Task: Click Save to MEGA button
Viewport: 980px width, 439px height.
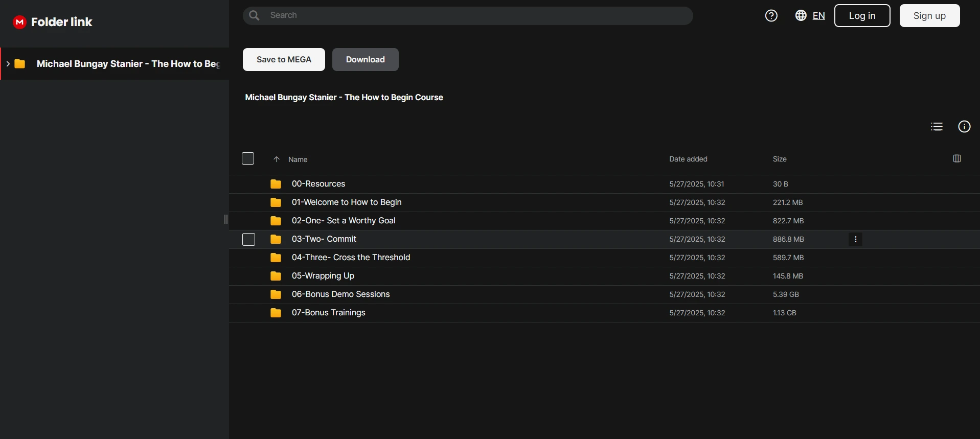Action: (284, 59)
